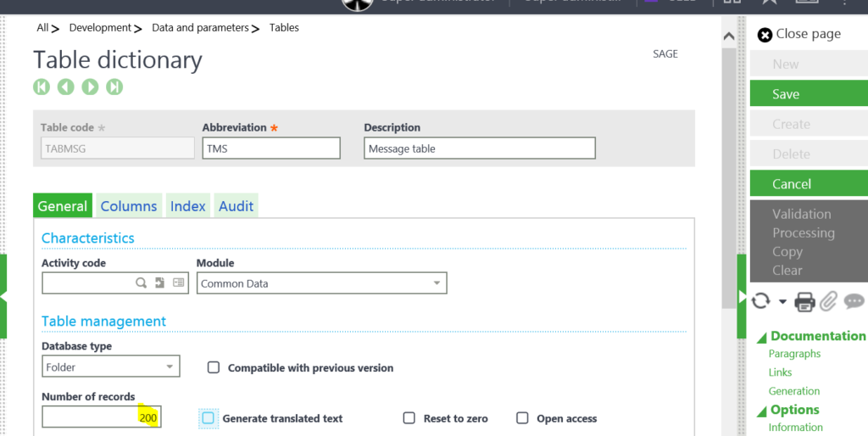
Task: Tick the Reset to zero checkbox
Action: click(409, 418)
